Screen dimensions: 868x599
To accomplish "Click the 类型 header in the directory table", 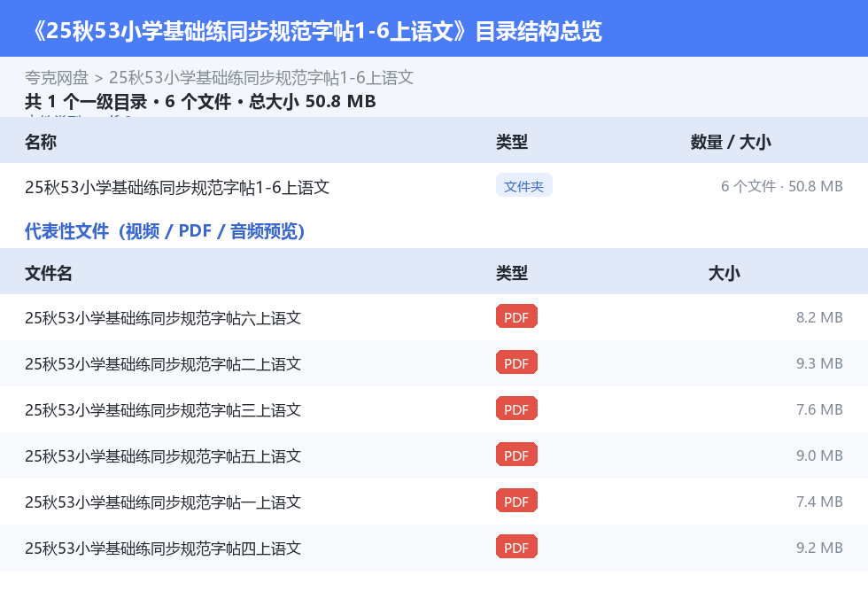I will point(512,143).
